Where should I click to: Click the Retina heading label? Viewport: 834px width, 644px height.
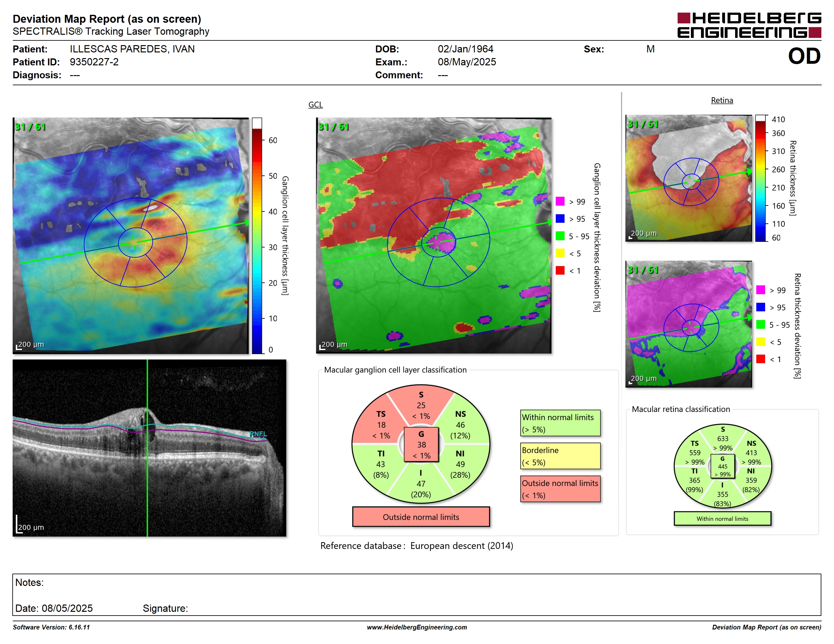pyautogui.click(x=722, y=100)
